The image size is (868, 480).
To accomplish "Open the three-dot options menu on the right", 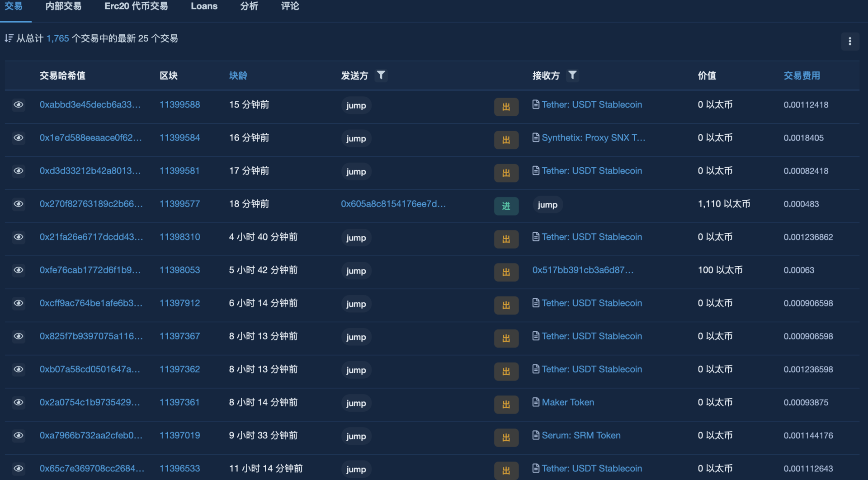I will pos(849,41).
